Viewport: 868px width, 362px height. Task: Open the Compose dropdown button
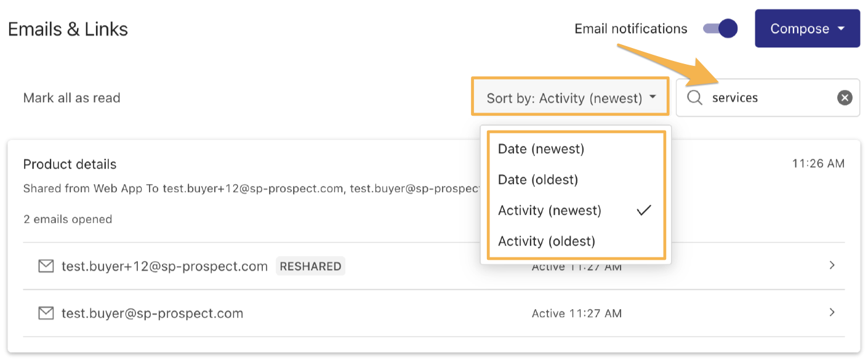807,28
